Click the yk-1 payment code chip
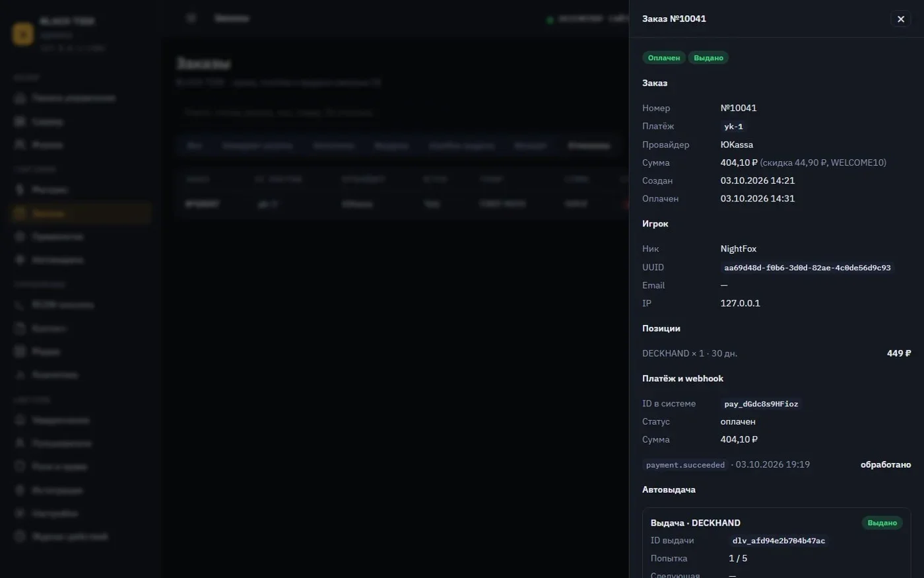 733,127
